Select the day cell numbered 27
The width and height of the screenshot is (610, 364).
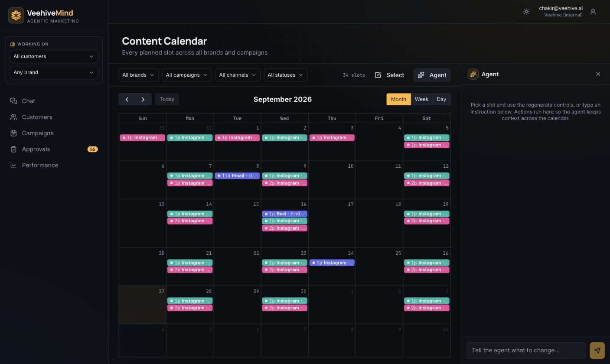[x=143, y=305]
